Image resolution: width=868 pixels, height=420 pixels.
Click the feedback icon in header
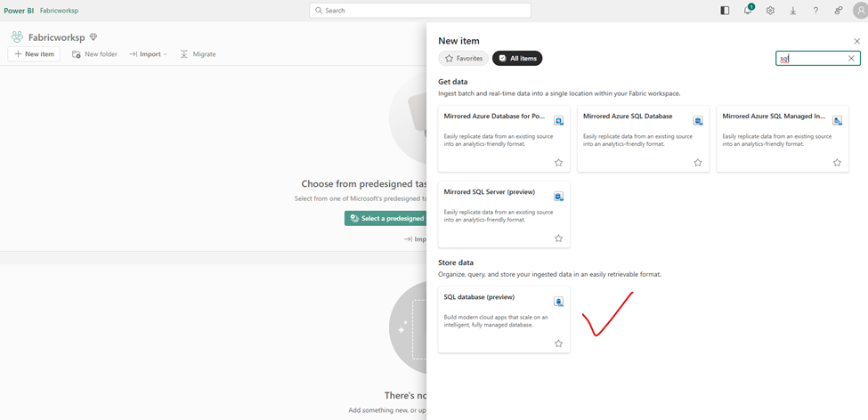[838, 11]
